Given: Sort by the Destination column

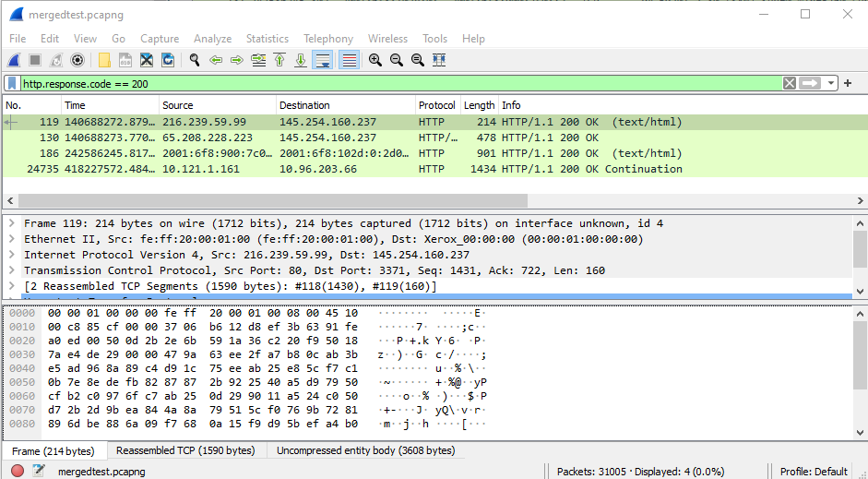Looking at the screenshot, I should coord(345,105).
